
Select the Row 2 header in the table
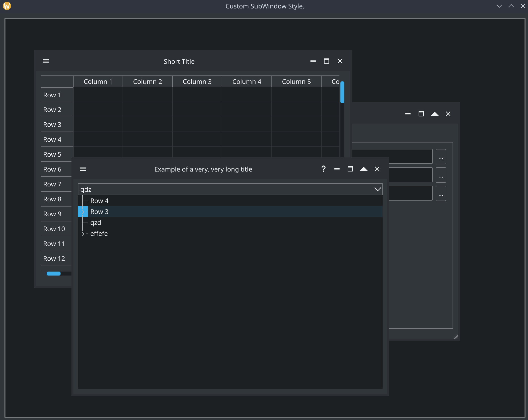pos(57,109)
